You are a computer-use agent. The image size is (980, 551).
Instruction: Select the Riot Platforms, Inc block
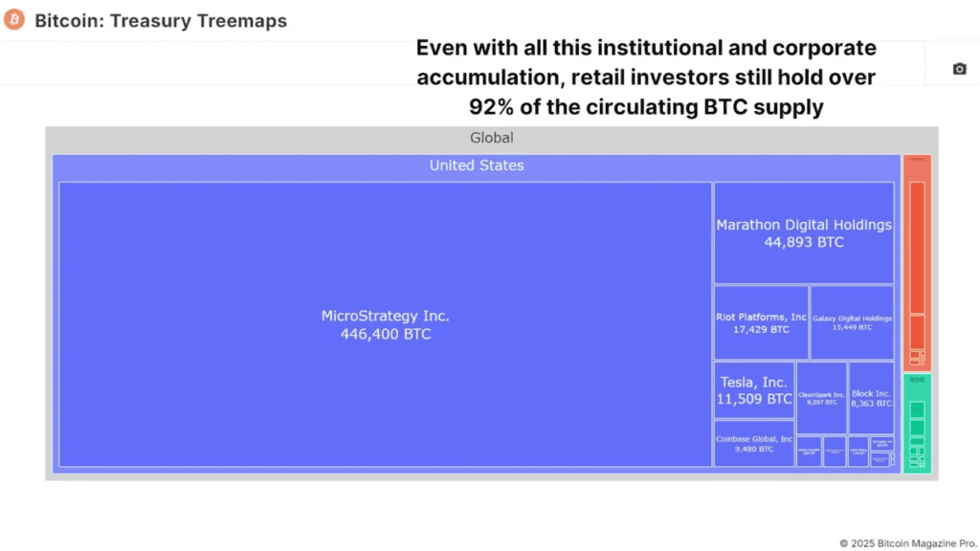pos(760,323)
